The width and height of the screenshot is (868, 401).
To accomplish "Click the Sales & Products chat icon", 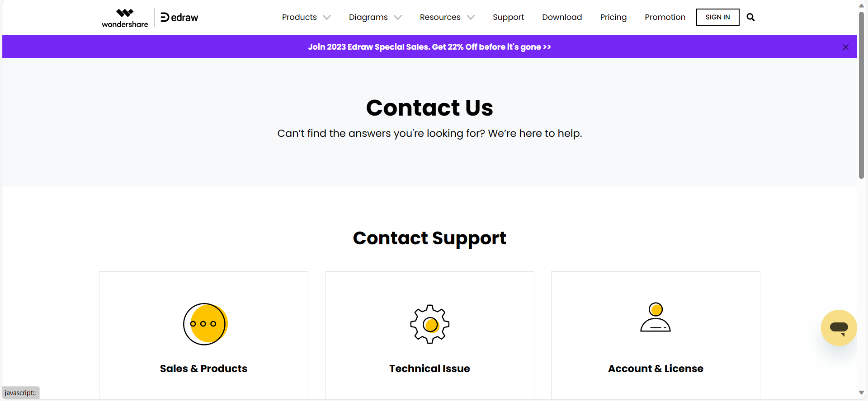I will tap(205, 324).
